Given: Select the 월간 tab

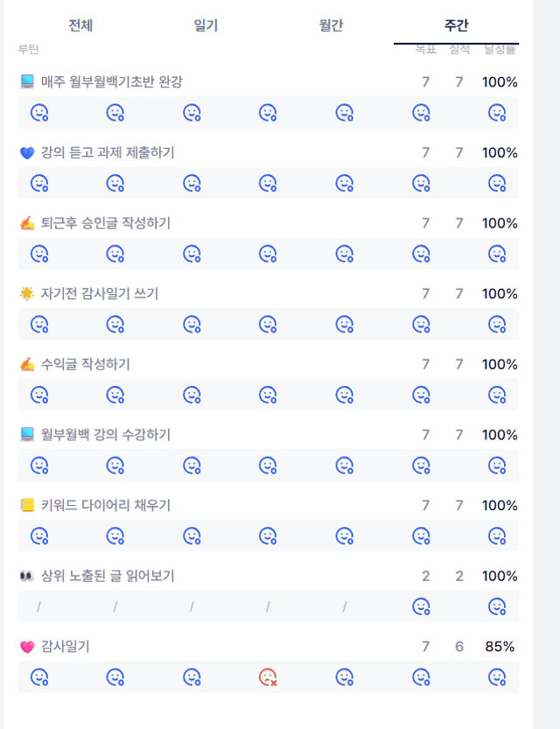Looking at the screenshot, I should [331, 25].
